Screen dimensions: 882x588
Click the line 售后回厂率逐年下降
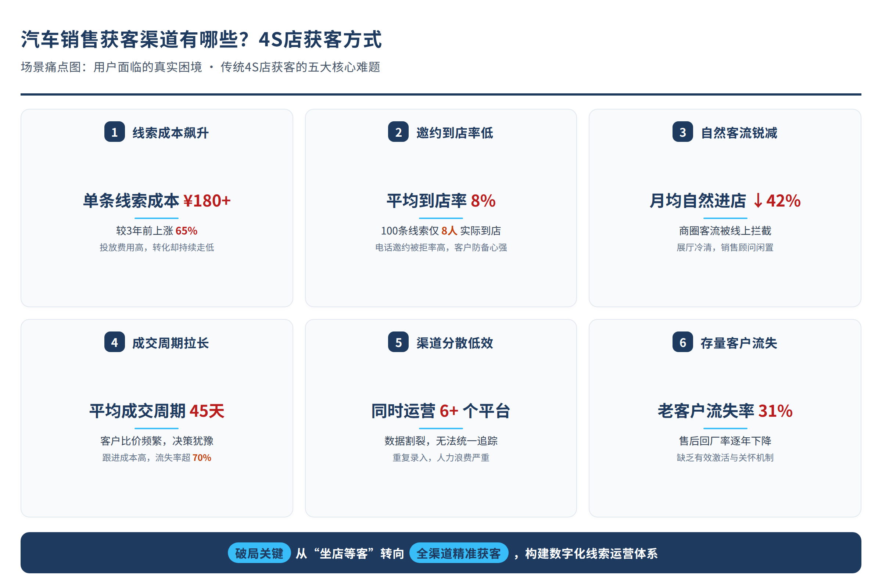click(x=725, y=441)
